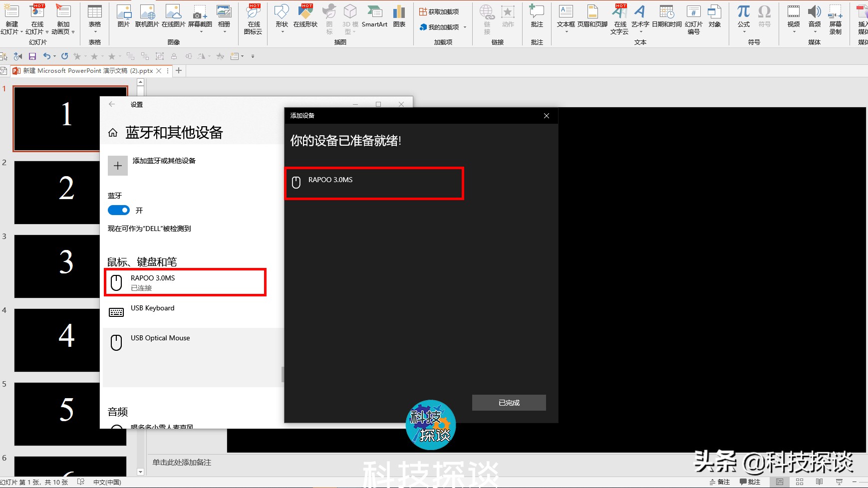Open a new document tab with plus

pyautogui.click(x=179, y=71)
